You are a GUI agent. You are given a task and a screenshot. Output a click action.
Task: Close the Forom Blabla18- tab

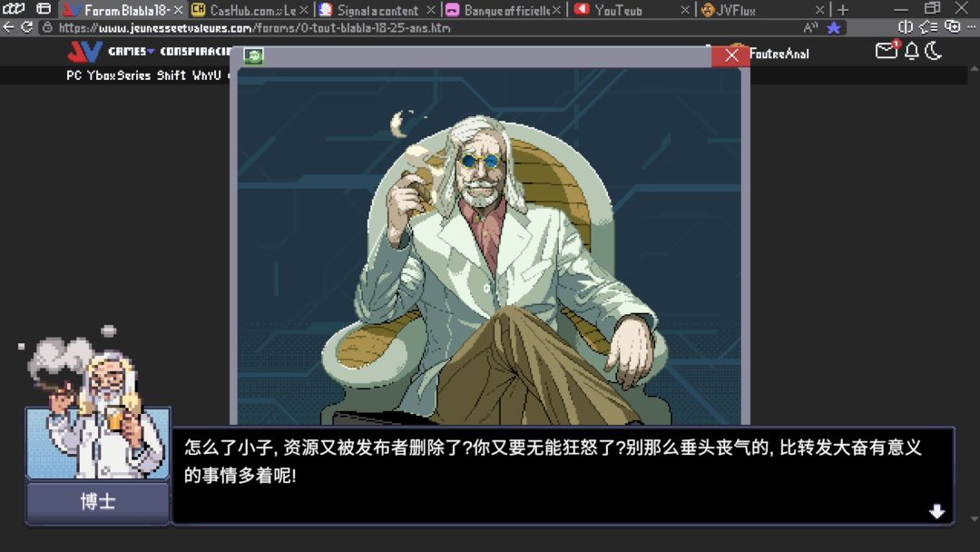coord(178,10)
